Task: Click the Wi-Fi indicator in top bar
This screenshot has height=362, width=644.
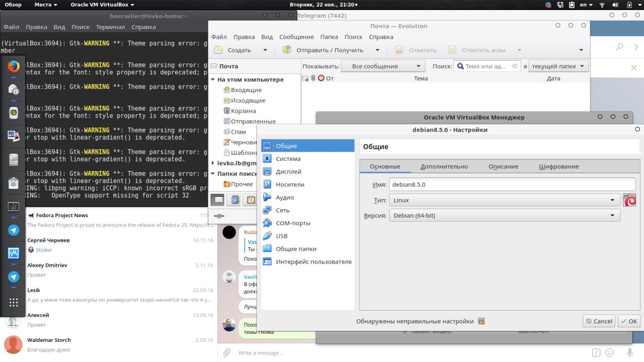Action: [602, 5]
